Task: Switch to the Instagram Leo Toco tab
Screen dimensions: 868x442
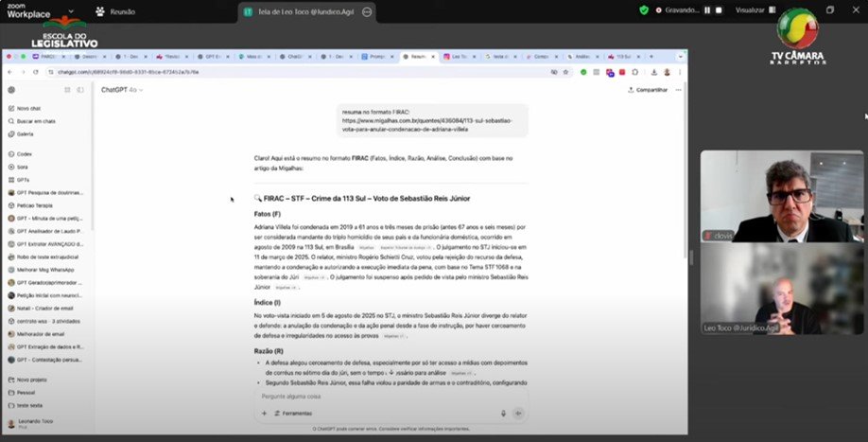Action: point(458,57)
